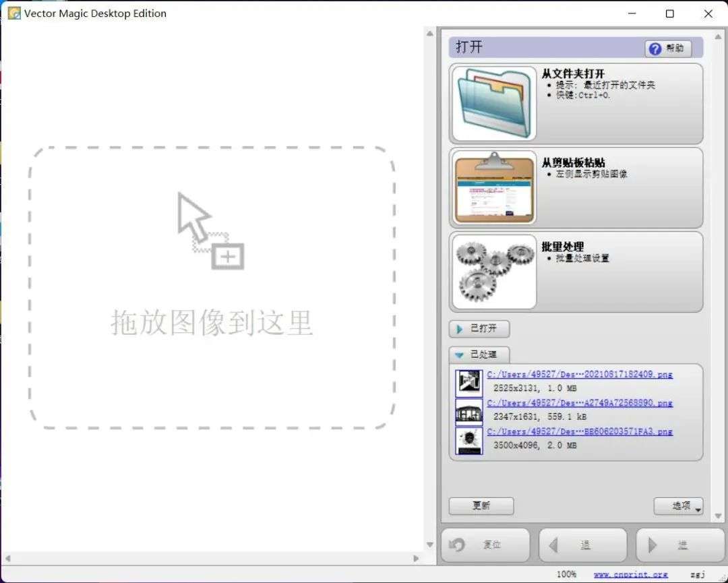Click the canvas vertical scrollbar down arrow
728x583 pixels.
click(x=429, y=545)
